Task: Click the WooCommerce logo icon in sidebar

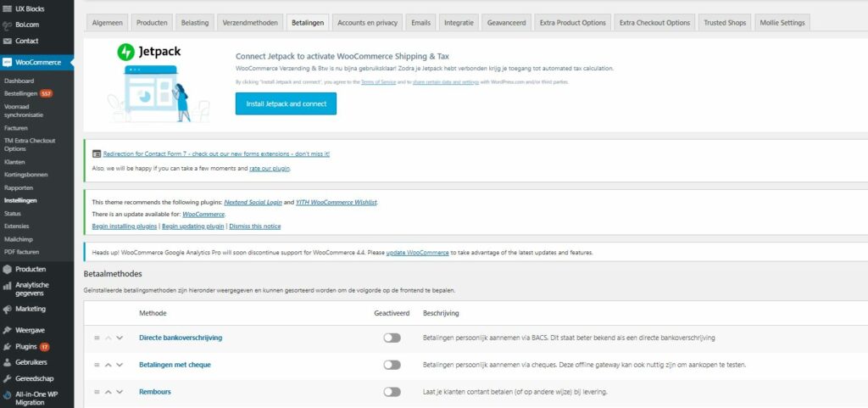Action: tap(7, 63)
